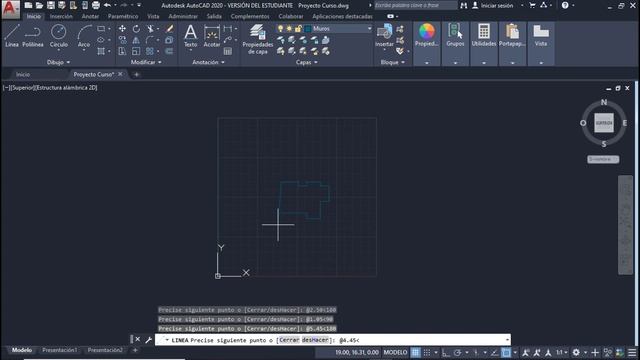
Task: Click the Texto annotation tool
Action: click(x=190, y=36)
